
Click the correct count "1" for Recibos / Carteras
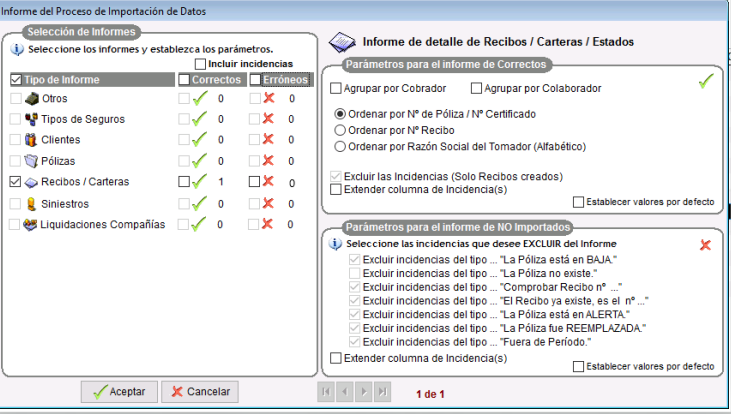pyautogui.click(x=221, y=182)
